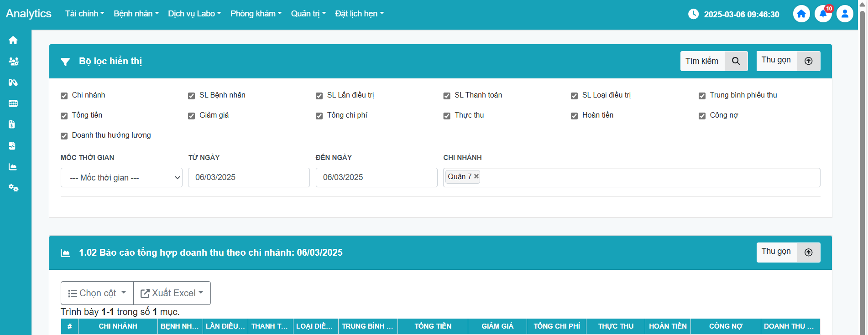The height and width of the screenshot is (335, 868).
Task: Open the notification bell with 10 badge
Action: [x=823, y=14]
